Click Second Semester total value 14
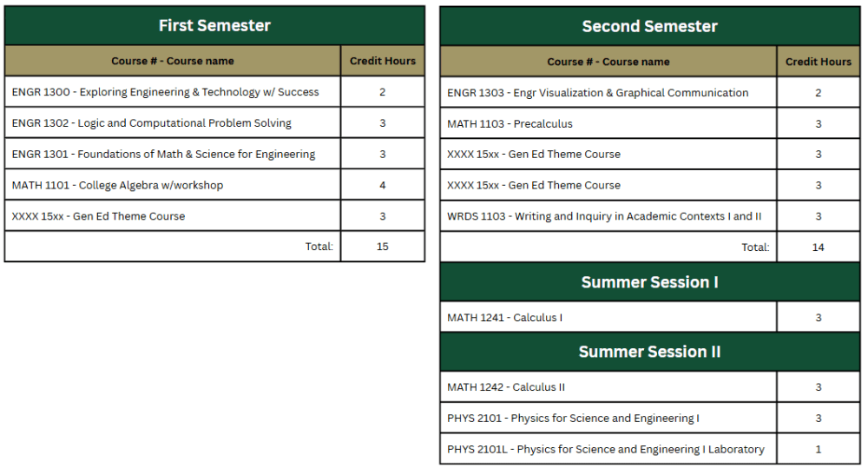The image size is (868, 475). 819,247
